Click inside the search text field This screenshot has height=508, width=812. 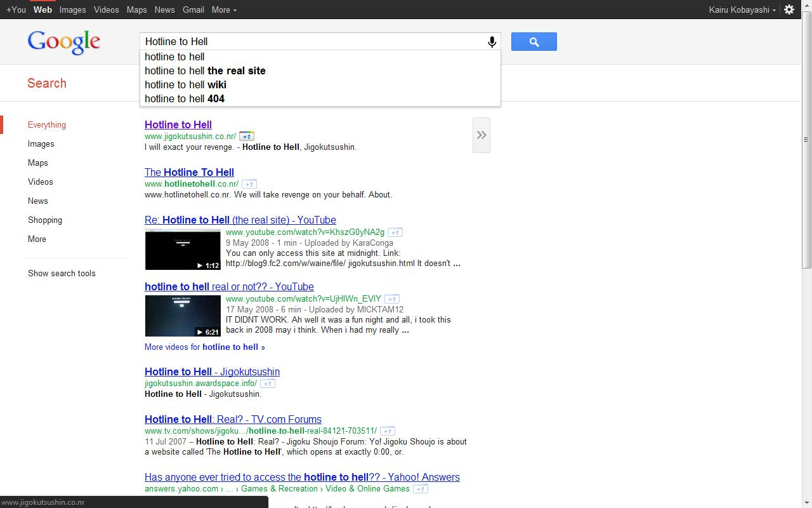[311, 42]
